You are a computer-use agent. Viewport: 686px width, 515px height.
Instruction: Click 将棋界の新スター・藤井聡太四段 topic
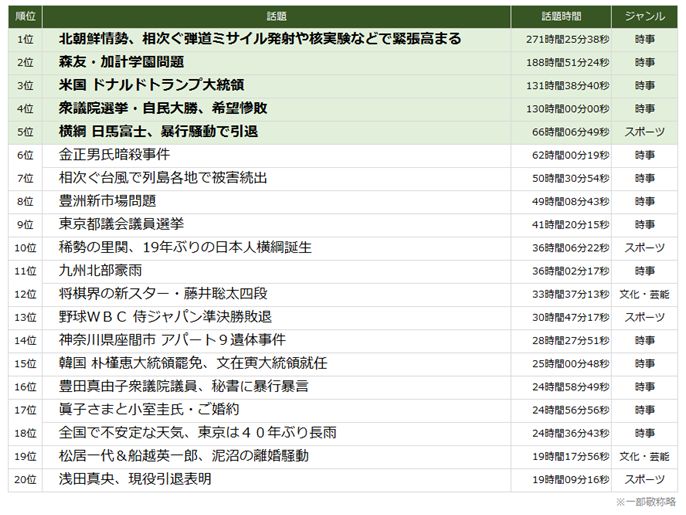[163, 294]
